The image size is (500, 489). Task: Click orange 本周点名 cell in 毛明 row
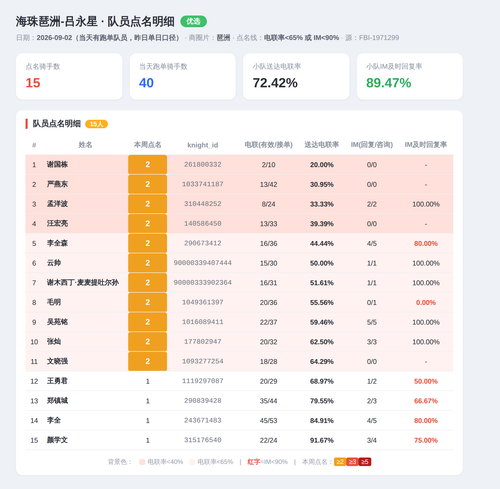coord(147,302)
